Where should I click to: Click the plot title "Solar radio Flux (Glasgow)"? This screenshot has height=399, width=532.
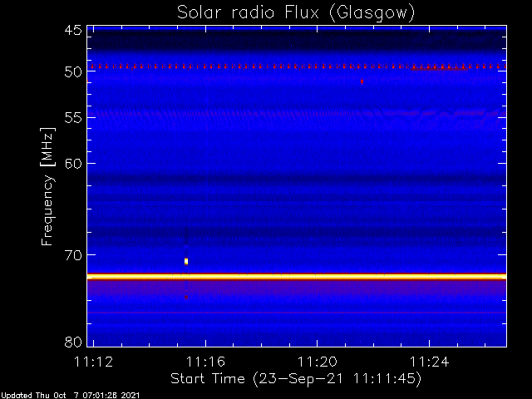click(x=296, y=13)
